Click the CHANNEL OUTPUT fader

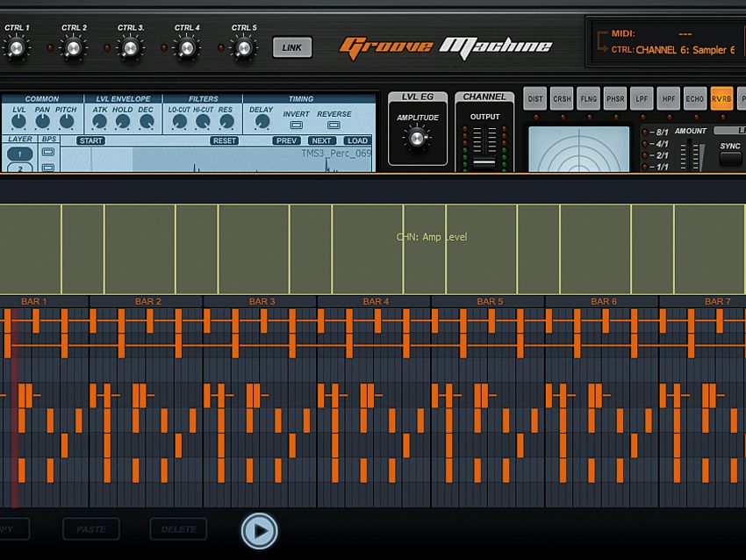[x=484, y=162]
